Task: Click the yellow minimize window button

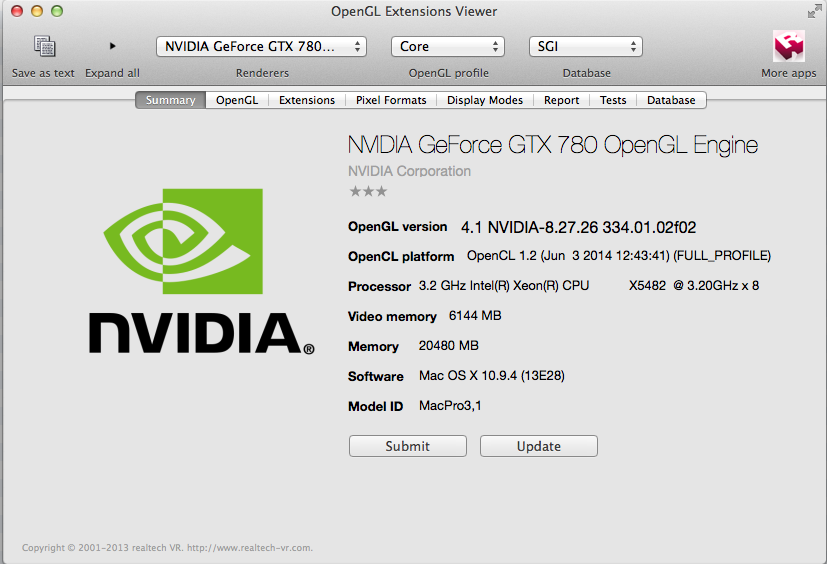Action: pyautogui.click(x=37, y=11)
